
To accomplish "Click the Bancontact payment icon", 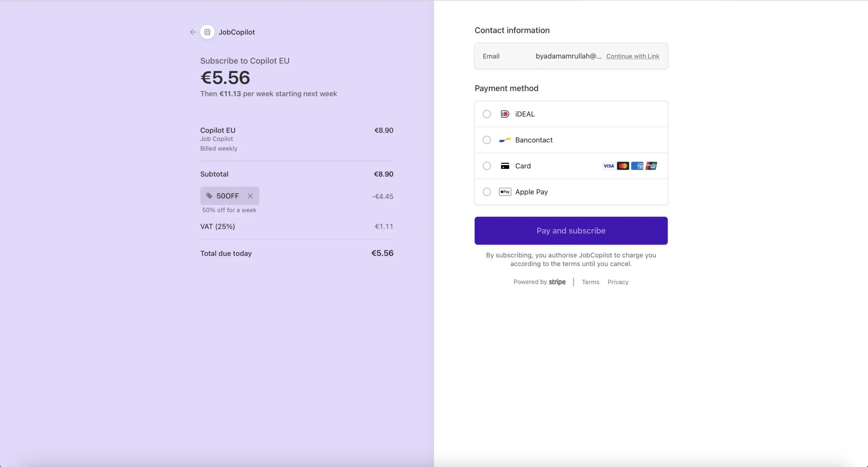I will pos(505,140).
